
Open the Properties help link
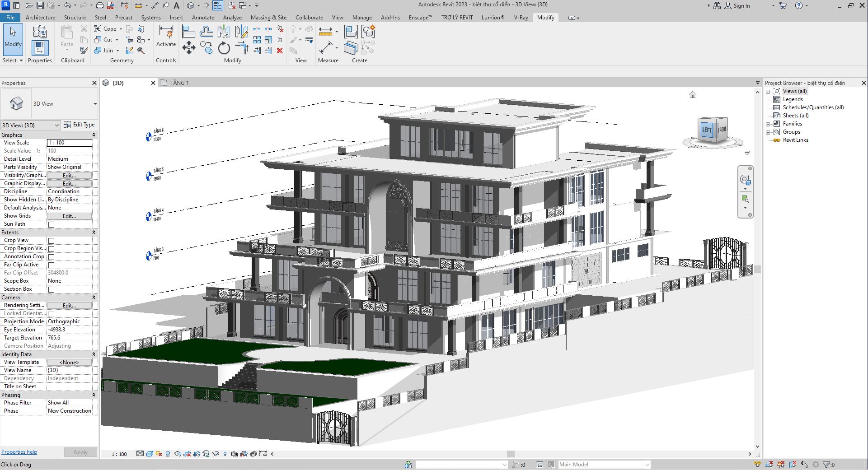click(19, 452)
